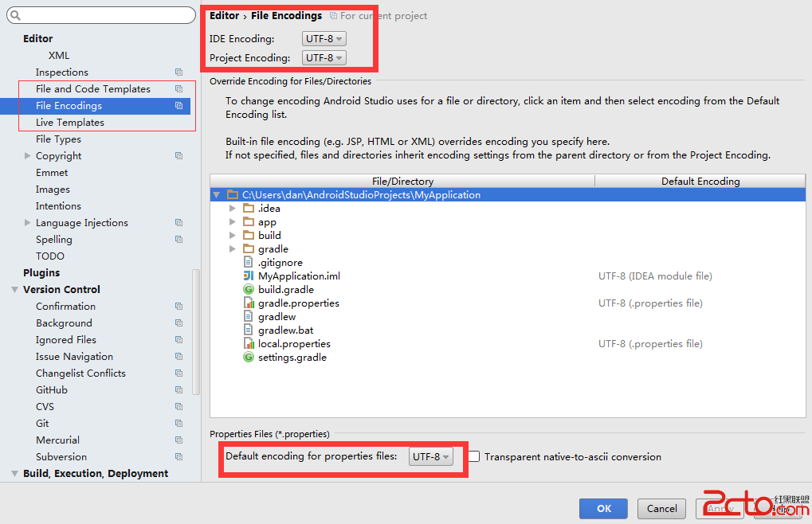Click the project icon next to GitHub

click(x=178, y=390)
